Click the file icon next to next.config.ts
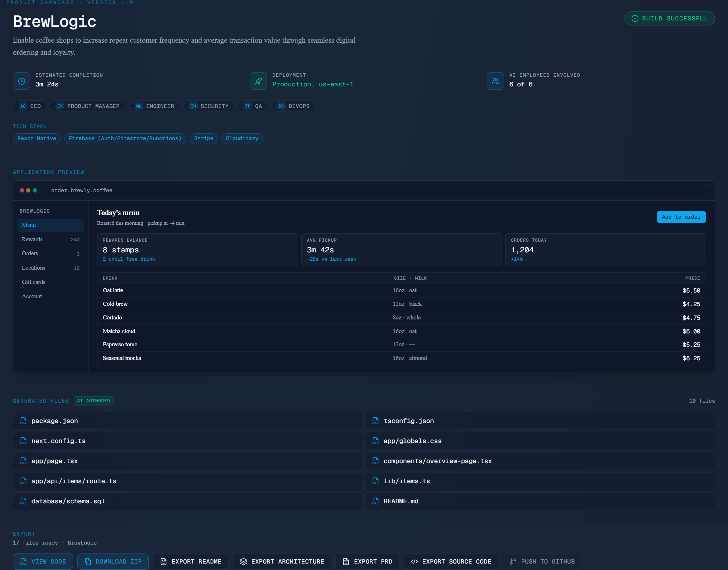The height and width of the screenshot is (570, 728). [x=23, y=441]
